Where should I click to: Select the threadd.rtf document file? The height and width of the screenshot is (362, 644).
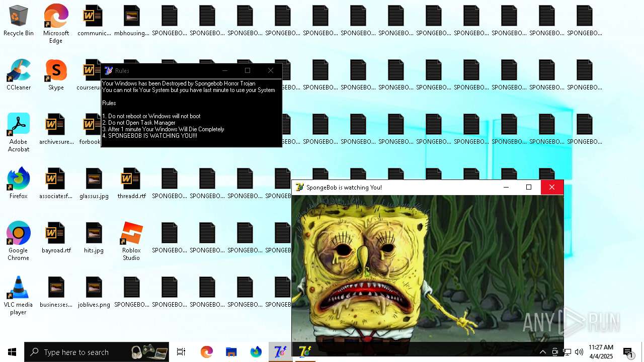[131, 184]
